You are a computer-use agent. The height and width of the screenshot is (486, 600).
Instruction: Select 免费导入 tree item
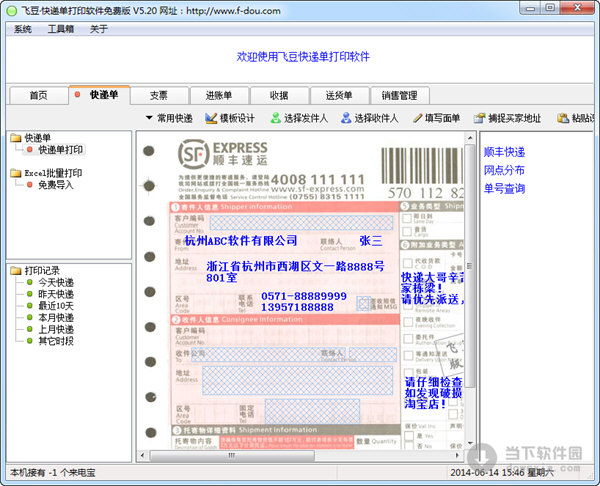click(x=50, y=185)
